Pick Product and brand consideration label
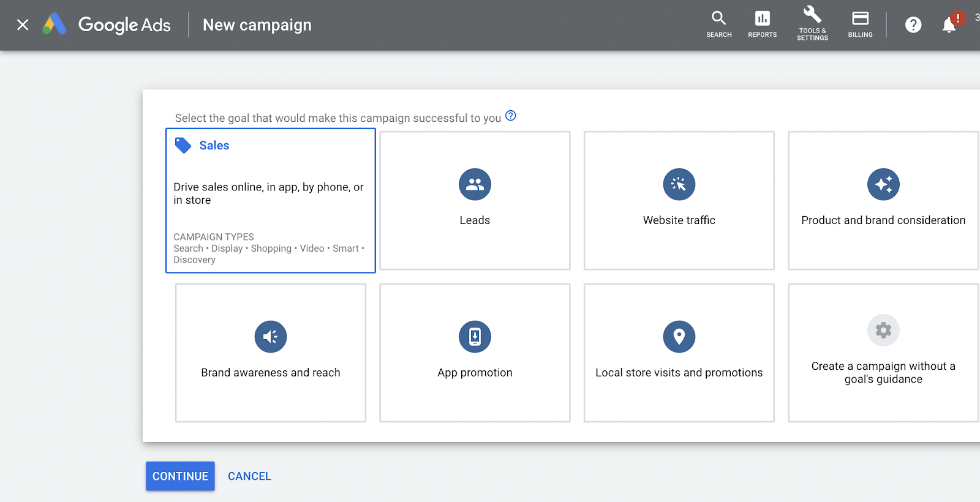Image resolution: width=980 pixels, height=502 pixels. click(883, 220)
